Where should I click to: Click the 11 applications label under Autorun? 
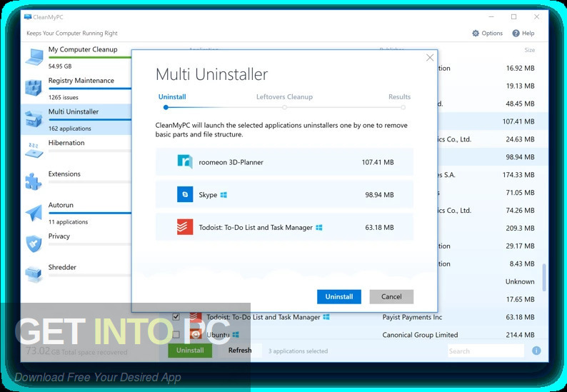point(68,221)
